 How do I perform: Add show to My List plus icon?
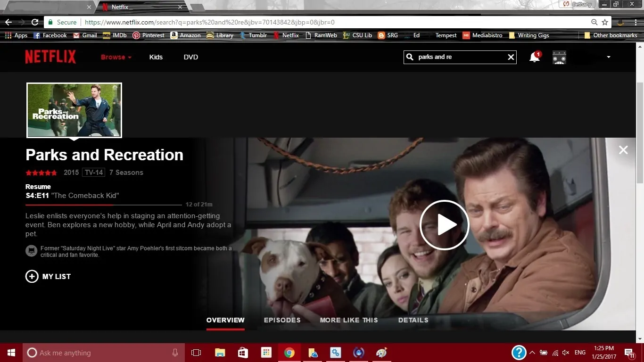click(32, 277)
